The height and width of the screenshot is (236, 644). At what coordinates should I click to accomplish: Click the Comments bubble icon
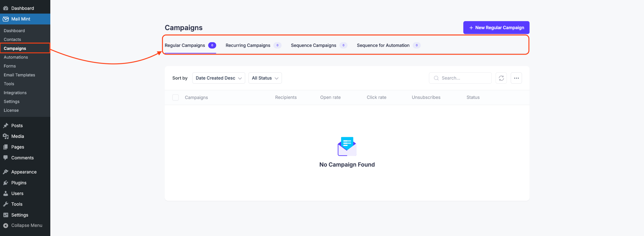[x=6, y=158]
